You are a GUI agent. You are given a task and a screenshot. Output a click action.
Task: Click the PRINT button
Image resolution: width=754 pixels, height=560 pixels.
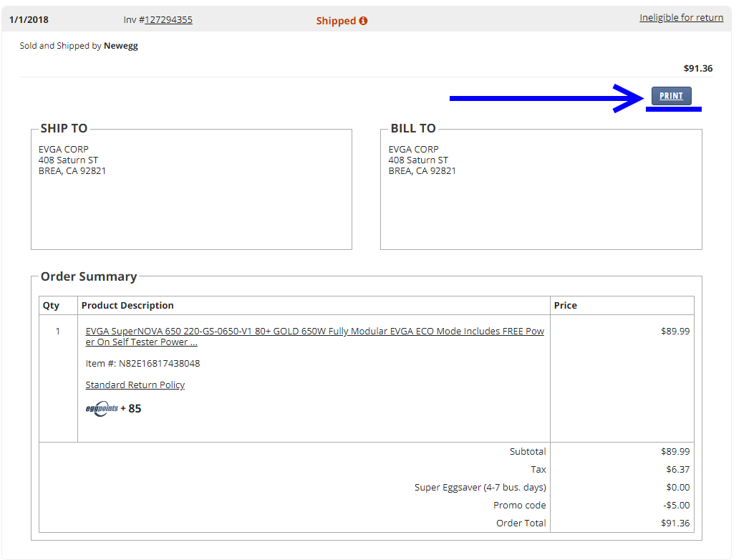pos(671,96)
